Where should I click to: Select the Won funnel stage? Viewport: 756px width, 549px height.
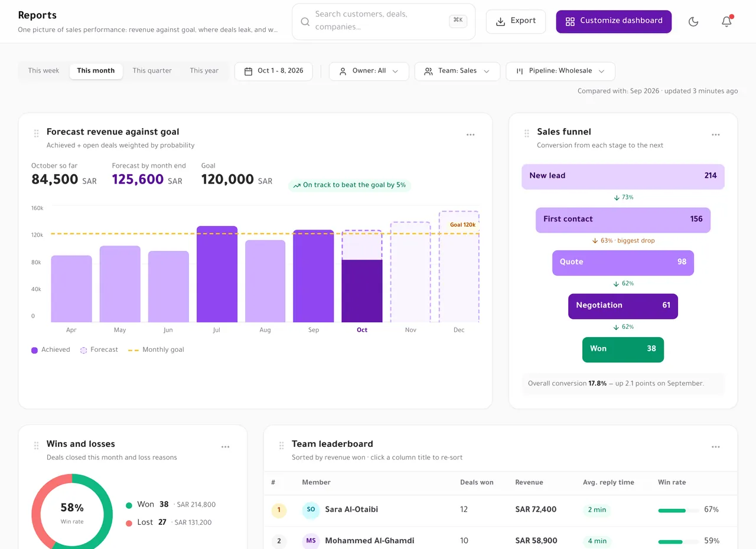click(623, 349)
